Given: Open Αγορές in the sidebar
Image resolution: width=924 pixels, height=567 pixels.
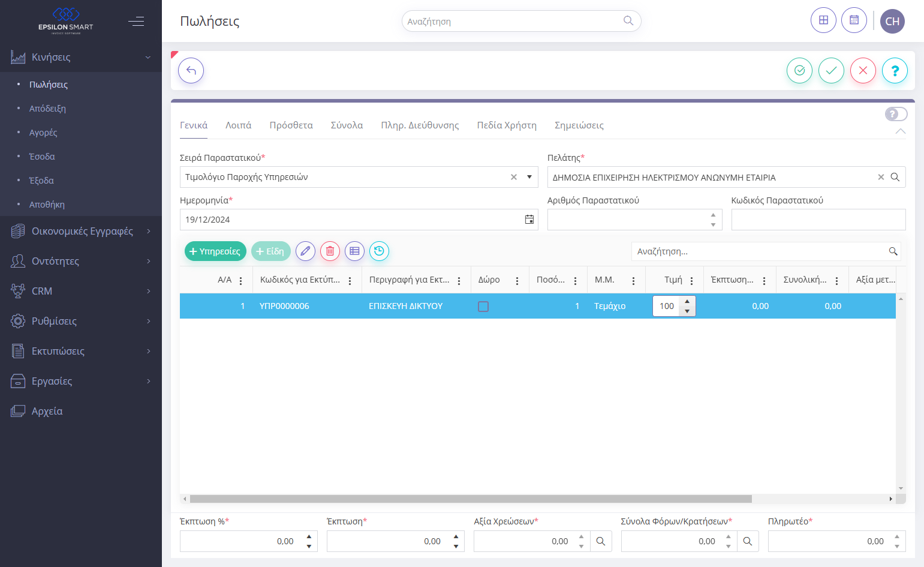Looking at the screenshot, I should (43, 133).
